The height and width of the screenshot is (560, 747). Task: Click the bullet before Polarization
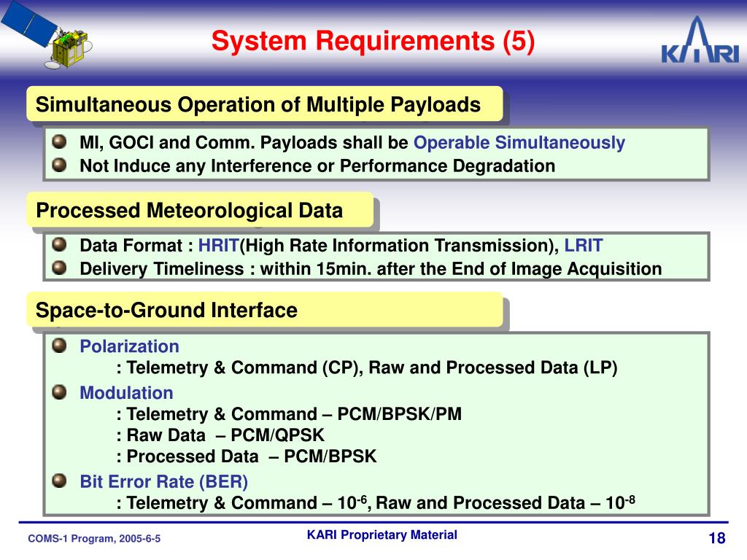[x=59, y=345]
